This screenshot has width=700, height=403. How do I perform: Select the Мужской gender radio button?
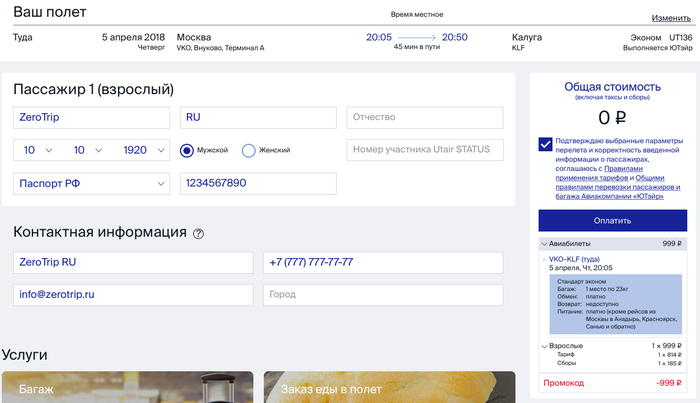pyautogui.click(x=187, y=150)
